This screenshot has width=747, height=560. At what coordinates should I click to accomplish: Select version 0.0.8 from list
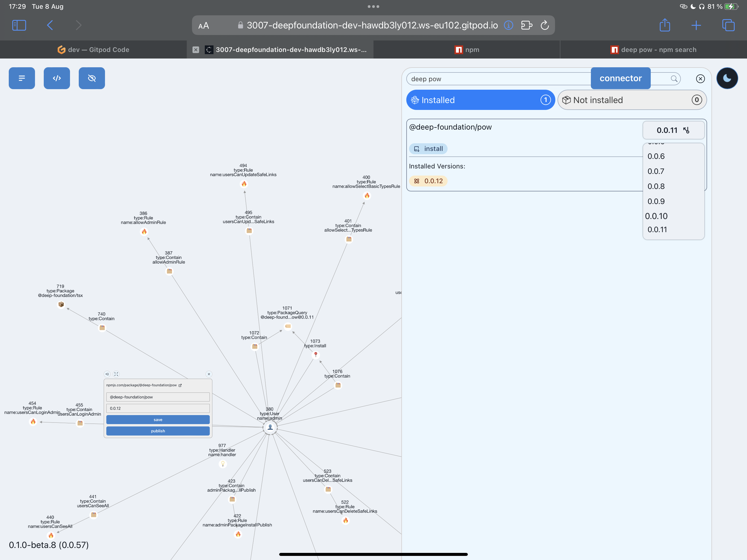[x=656, y=186]
